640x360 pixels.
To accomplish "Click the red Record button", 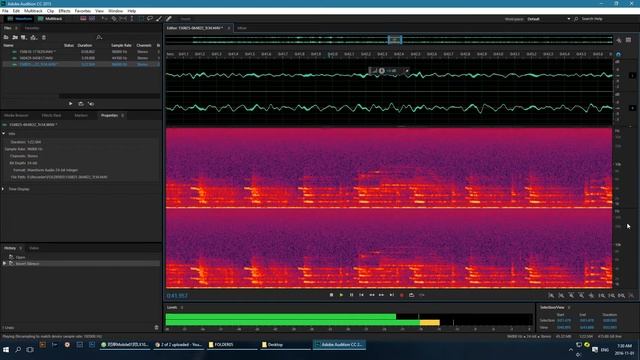I will (402, 295).
